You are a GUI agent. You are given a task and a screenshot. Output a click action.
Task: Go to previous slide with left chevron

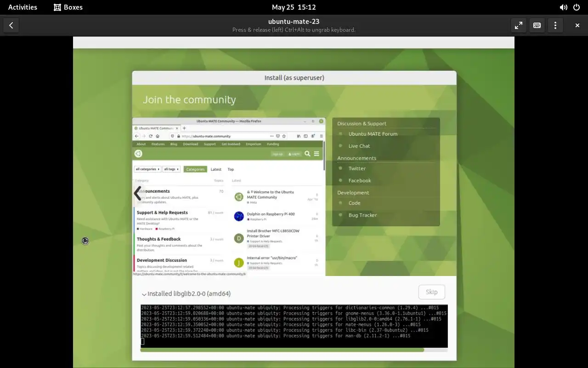pos(137,194)
